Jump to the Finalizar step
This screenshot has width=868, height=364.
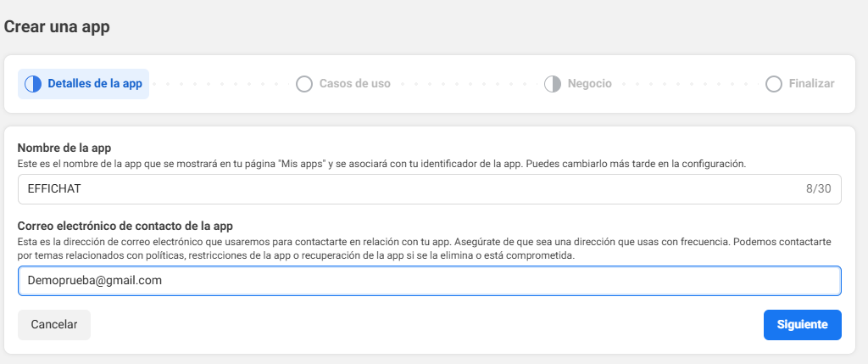(x=811, y=84)
